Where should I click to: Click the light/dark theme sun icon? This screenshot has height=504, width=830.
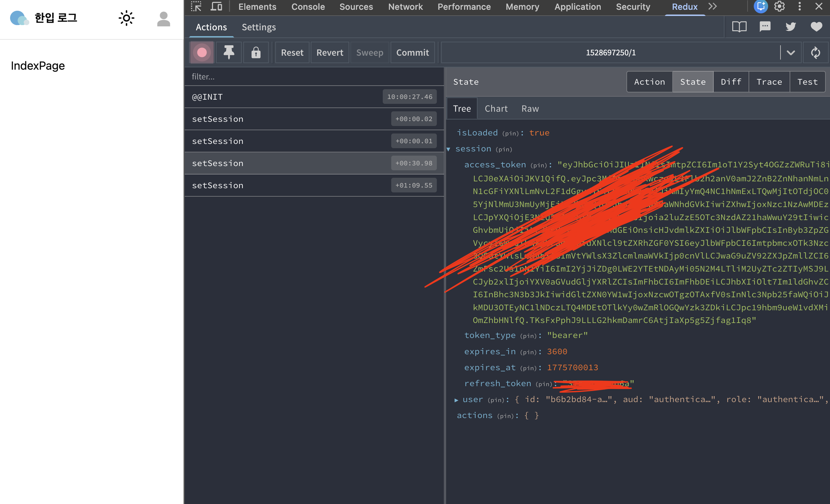(x=126, y=18)
